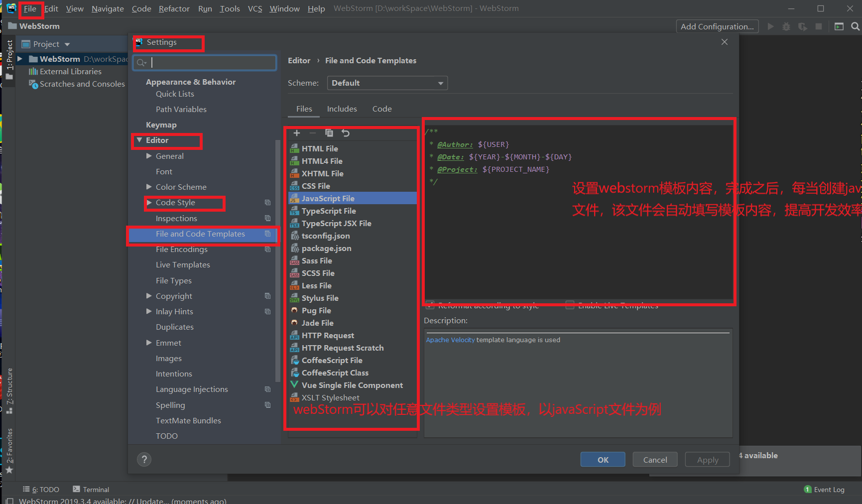Expand the WebStorm project tree node

pyautogui.click(x=20, y=59)
